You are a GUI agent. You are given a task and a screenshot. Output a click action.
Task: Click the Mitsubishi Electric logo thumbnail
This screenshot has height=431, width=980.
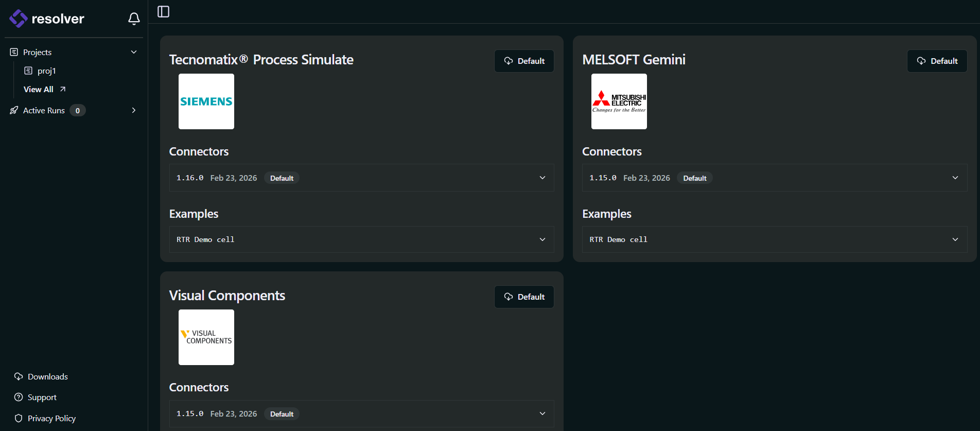tap(619, 101)
